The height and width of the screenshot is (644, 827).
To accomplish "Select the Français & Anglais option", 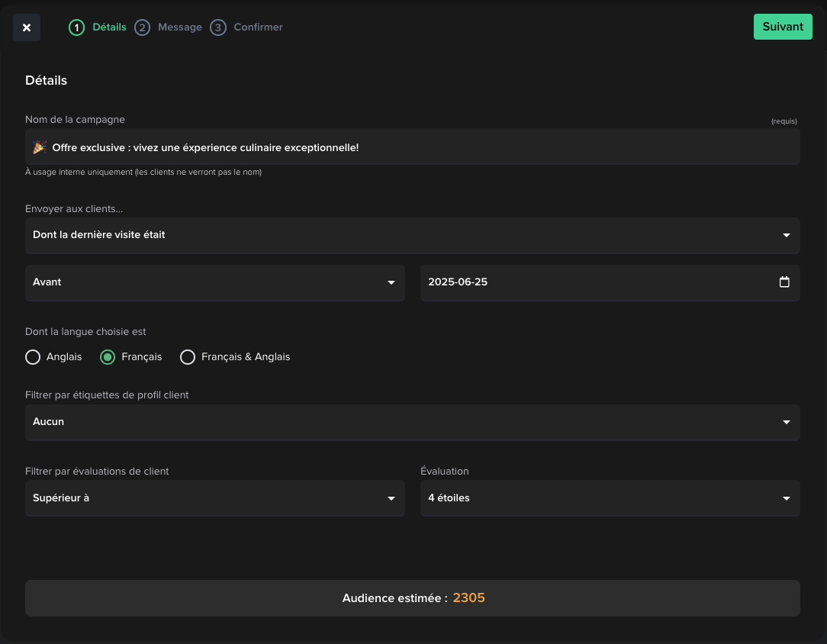I will tap(188, 356).
